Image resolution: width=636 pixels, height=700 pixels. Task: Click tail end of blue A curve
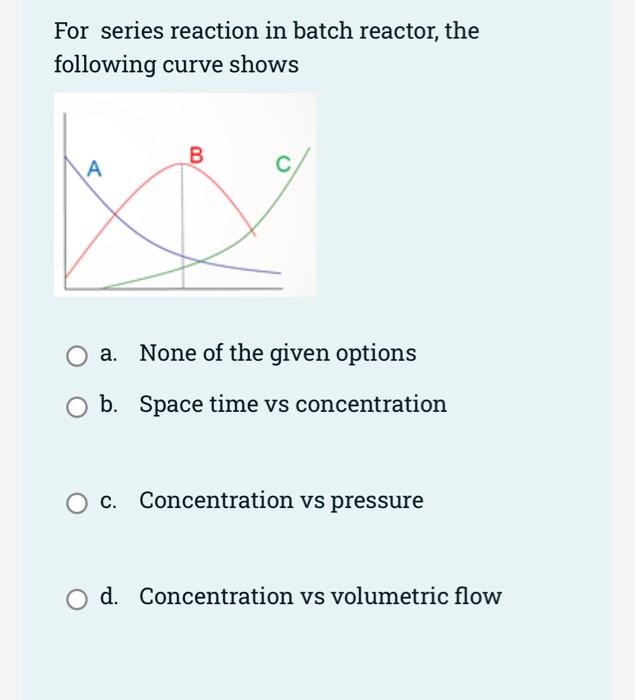click(277, 272)
